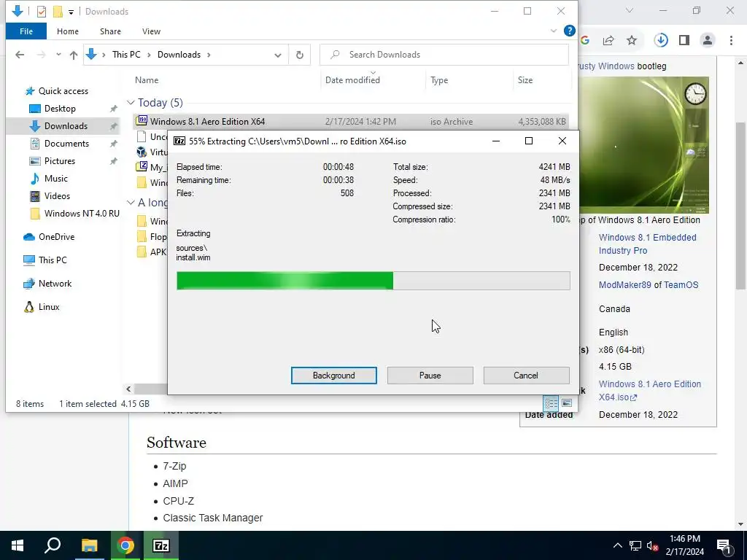This screenshot has width=747, height=560.
Task: Open TeamOS link
Action: [x=681, y=285]
